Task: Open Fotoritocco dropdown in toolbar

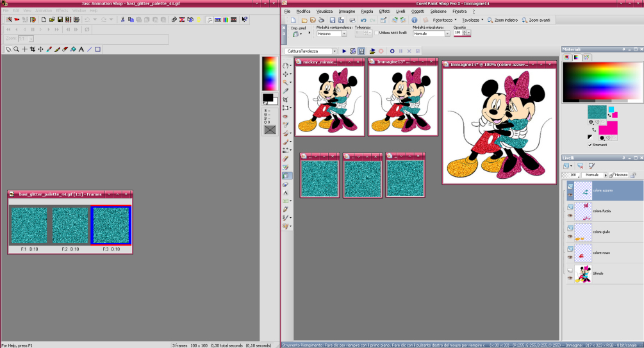Action: pyautogui.click(x=456, y=20)
